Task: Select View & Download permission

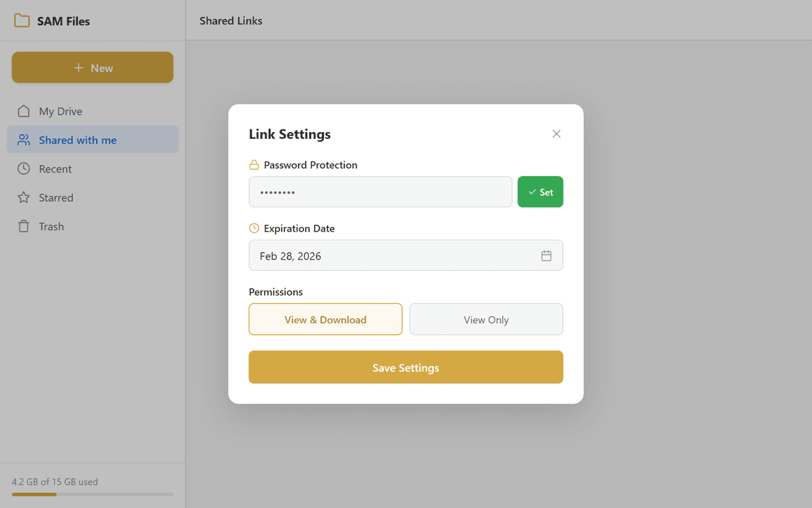Action: (325, 320)
